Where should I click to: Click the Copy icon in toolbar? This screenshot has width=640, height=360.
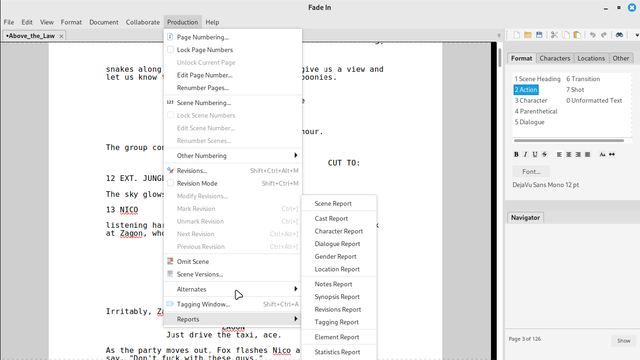(x=566, y=35)
